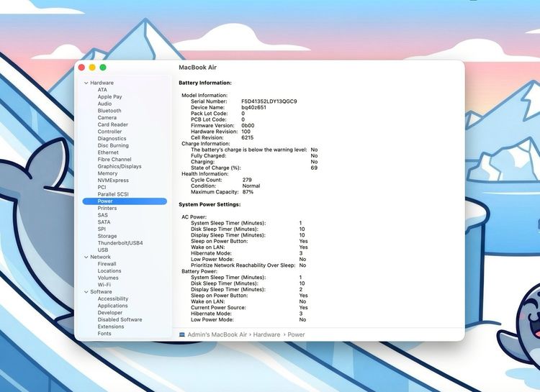Screen dimensions: 540x392
Task: Select Printers in the sidebar
Action: (x=107, y=208)
